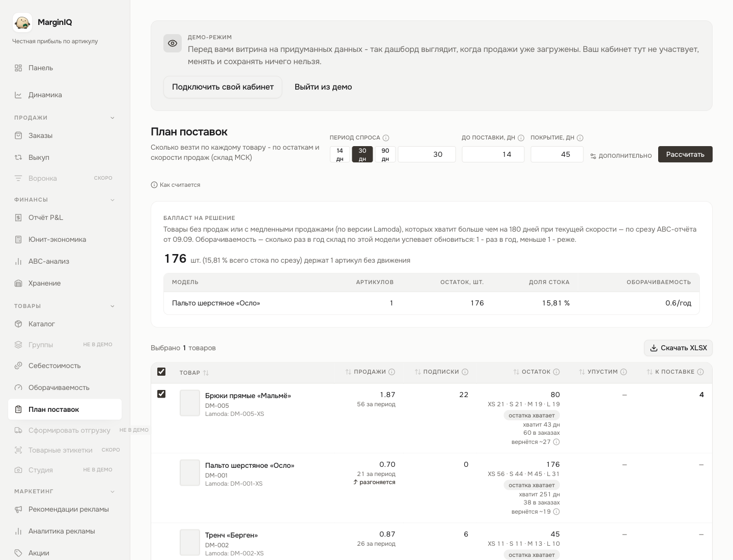
Task: Click the Динамика chart icon in sidebar
Action: pyautogui.click(x=18, y=95)
